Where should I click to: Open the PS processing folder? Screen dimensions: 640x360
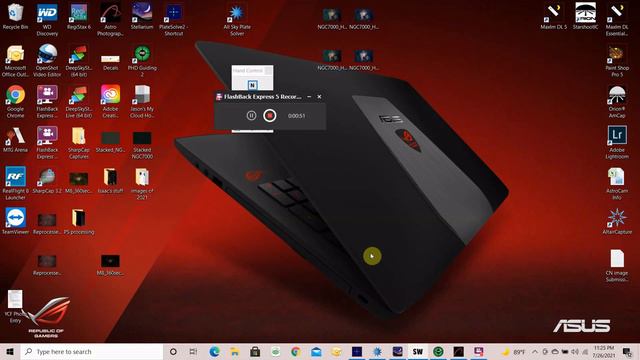[x=79, y=221]
